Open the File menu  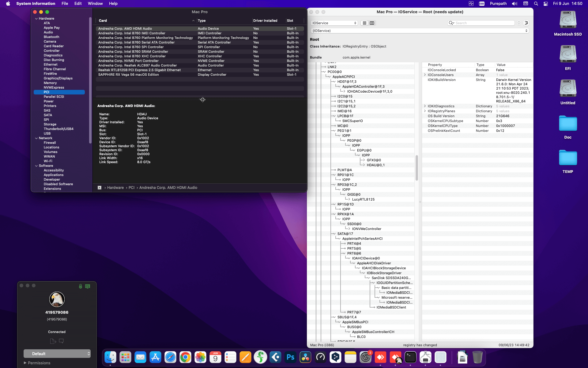coord(65,3)
